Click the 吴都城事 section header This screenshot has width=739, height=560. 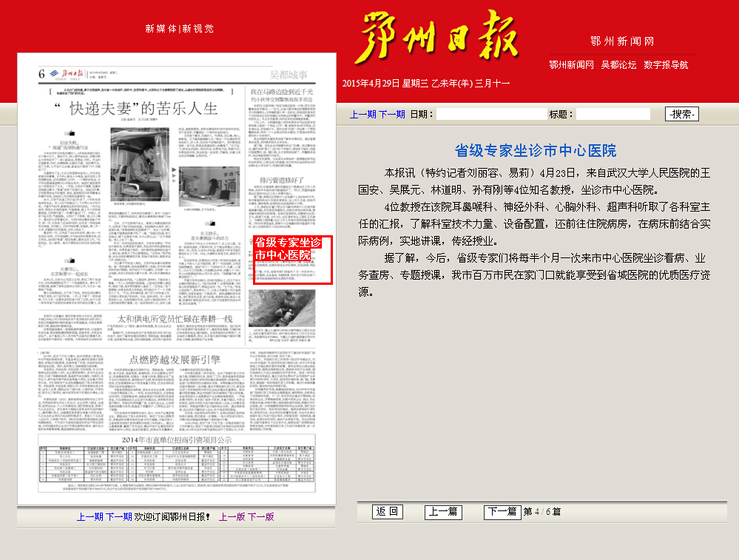tap(288, 75)
